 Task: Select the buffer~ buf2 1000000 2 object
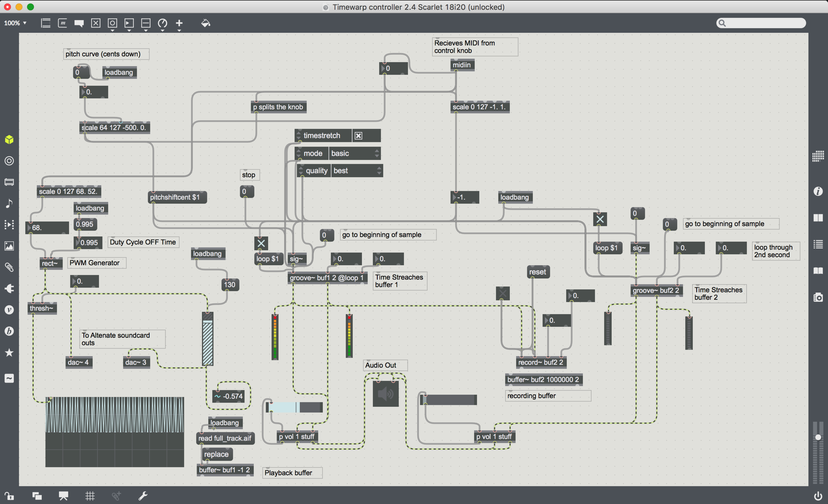click(544, 379)
